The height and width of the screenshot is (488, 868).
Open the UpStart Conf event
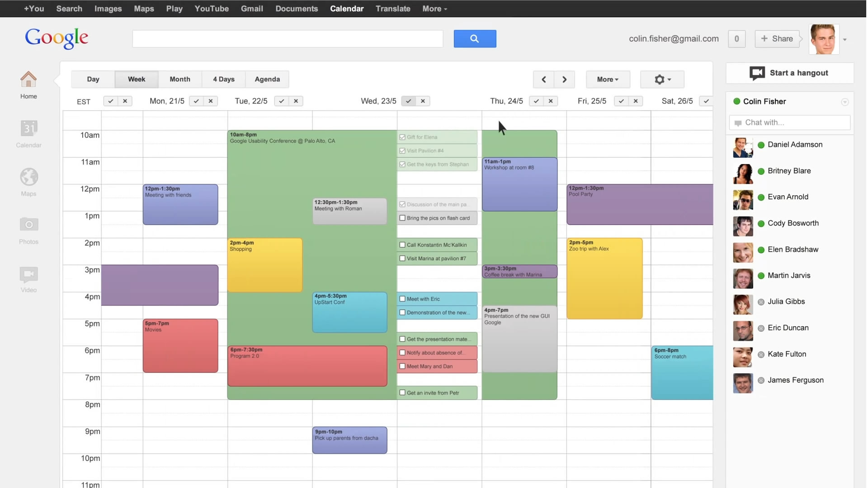[x=349, y=313]
